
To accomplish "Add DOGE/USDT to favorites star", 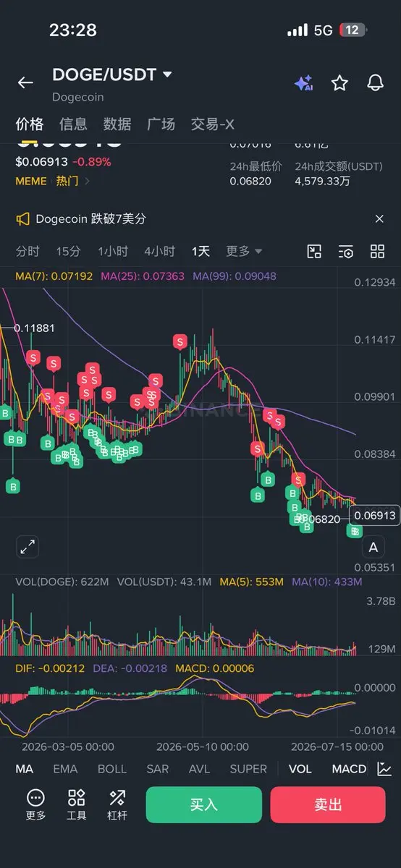I will click(339, 82).
